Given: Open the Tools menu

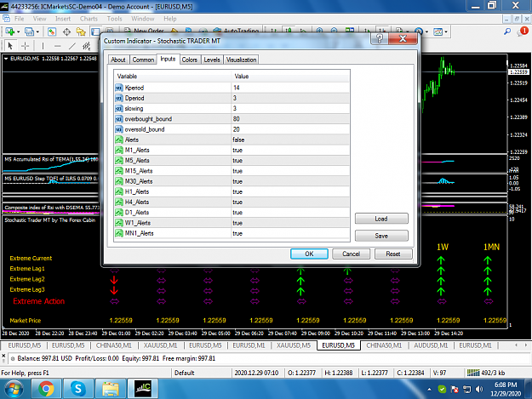Looking at the screenshot, I should click(114, 19).
